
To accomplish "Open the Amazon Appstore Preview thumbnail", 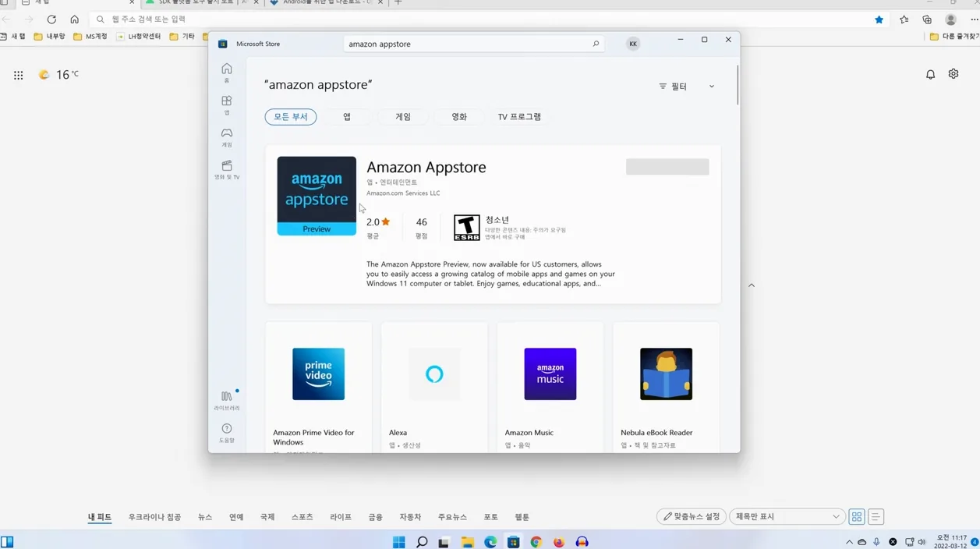I will 317,196.
